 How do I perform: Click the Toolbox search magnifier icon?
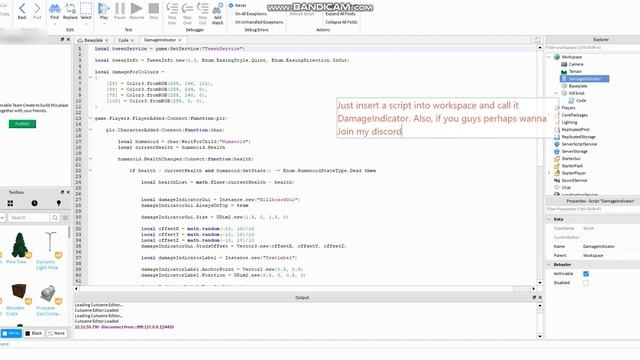pyautogui.click(x=55, y=218)
